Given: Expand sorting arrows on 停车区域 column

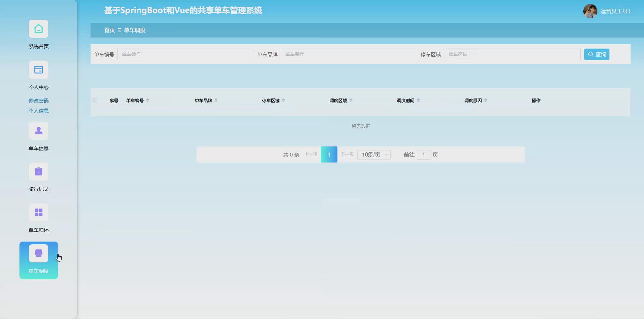Looking at the screenshot, I should click(x=283, y=100).
